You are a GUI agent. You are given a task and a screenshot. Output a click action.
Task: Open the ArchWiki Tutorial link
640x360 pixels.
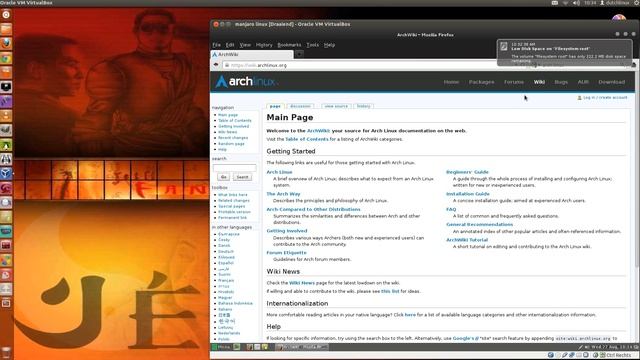point(467,240)
